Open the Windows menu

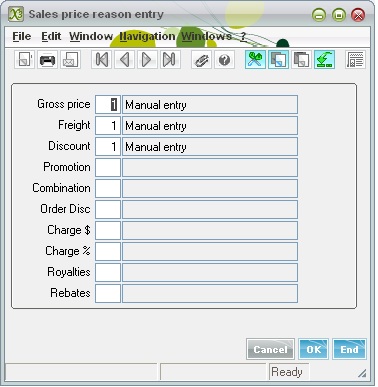pos(206,36)
